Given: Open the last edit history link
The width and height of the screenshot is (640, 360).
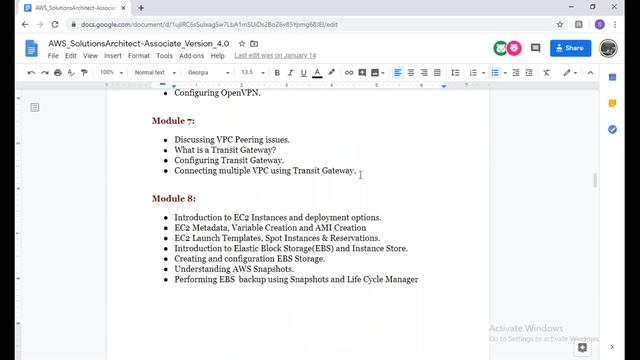Looking at the screenshot, I should coord(275,56).
